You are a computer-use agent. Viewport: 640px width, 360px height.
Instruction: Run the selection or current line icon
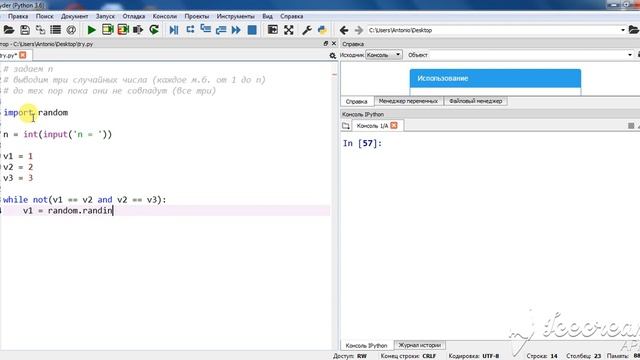coord(138,30)
